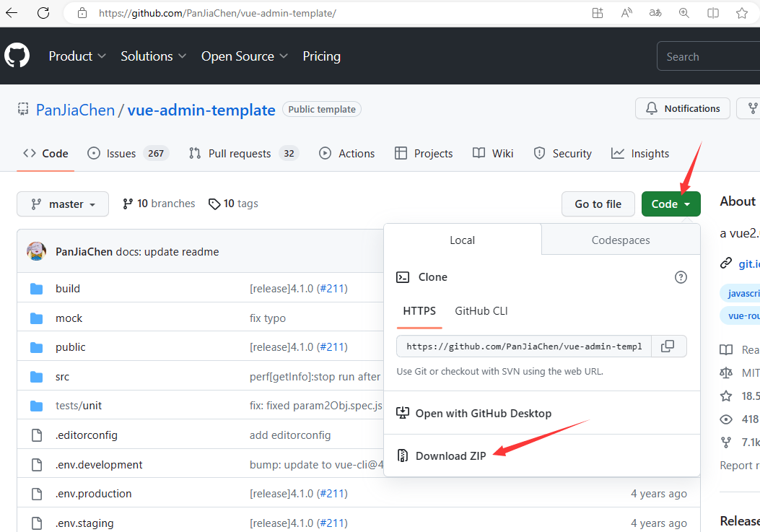The height and width of the screenshot is (532, 760).
Task: Click the copy URL icon next to clone link
Action: coord(668,346)
